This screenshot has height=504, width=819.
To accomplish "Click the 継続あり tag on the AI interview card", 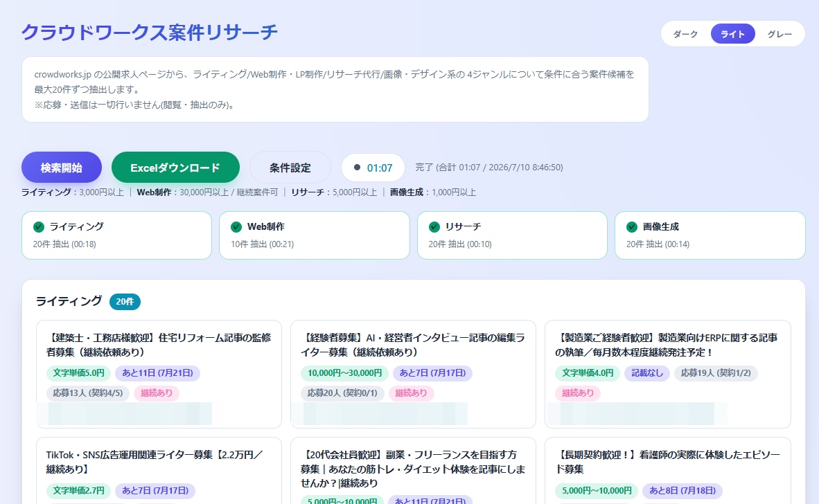I will tap(411, 393).
